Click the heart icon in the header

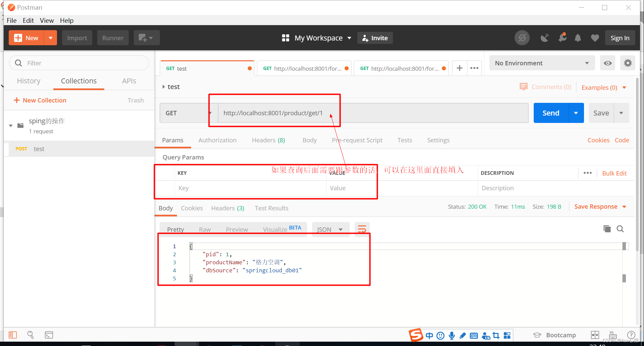(x=595, y=38)
